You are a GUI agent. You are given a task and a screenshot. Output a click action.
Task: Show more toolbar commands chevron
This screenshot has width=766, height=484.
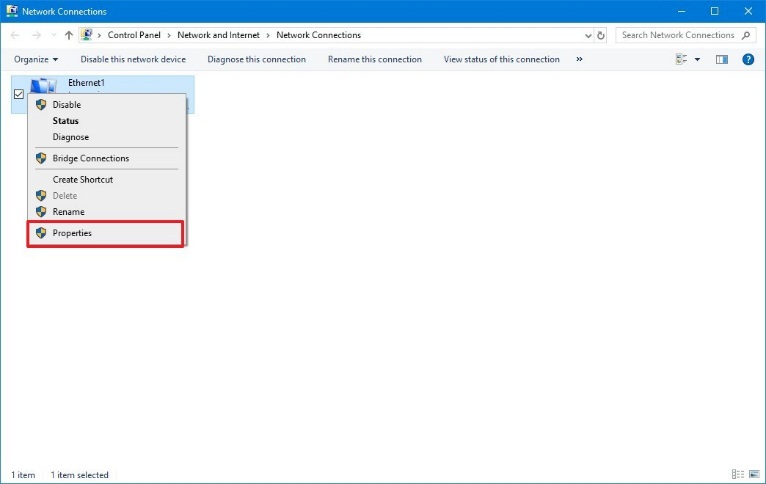(579, 60)
